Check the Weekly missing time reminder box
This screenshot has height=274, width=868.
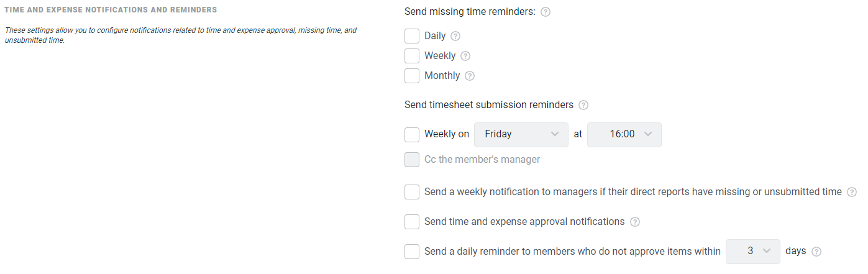pyautogui.click(x=412, y=56)
